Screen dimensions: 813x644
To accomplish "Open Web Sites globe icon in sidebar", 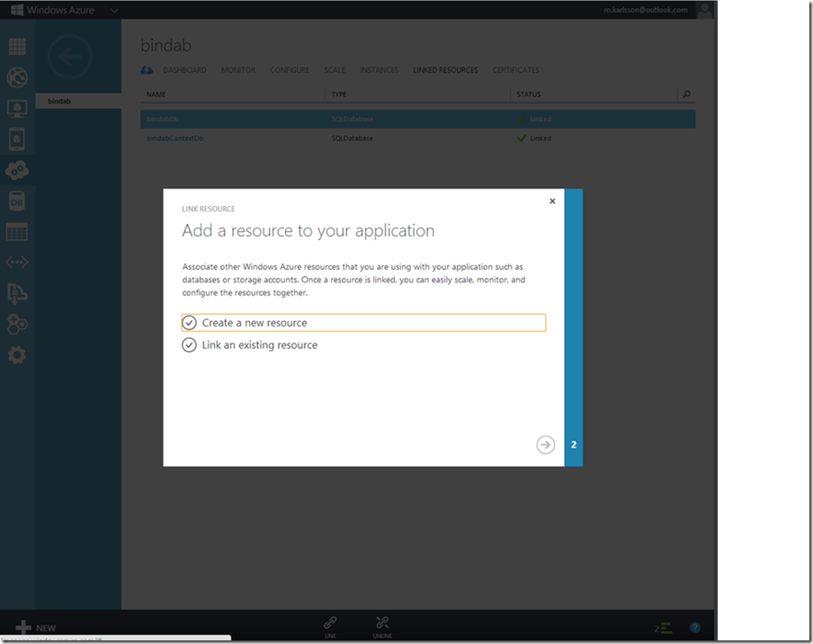I will pyautogui.click(x=17, y=77).
